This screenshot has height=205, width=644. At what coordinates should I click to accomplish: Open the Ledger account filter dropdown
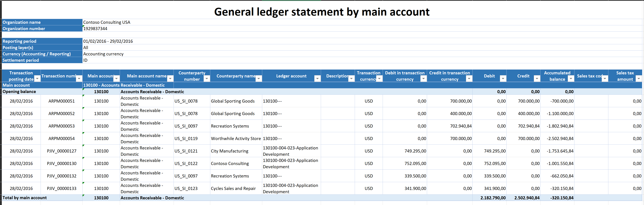318,79
